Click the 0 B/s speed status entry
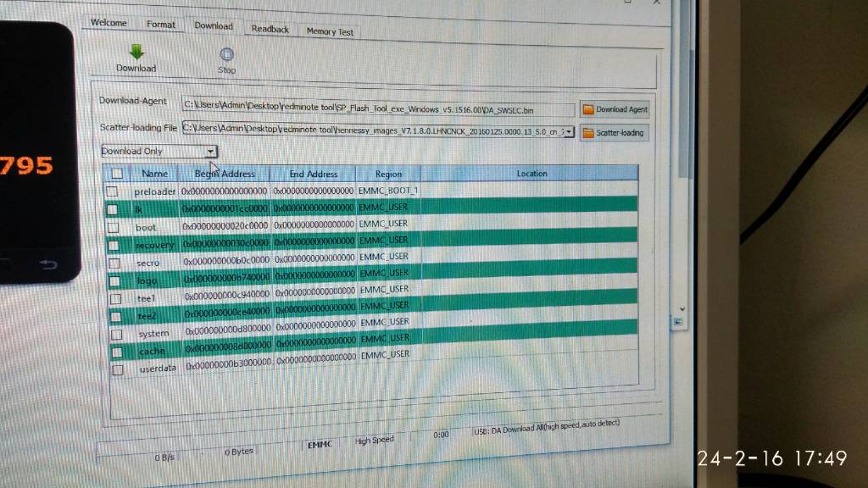 [x=164, y=457]
